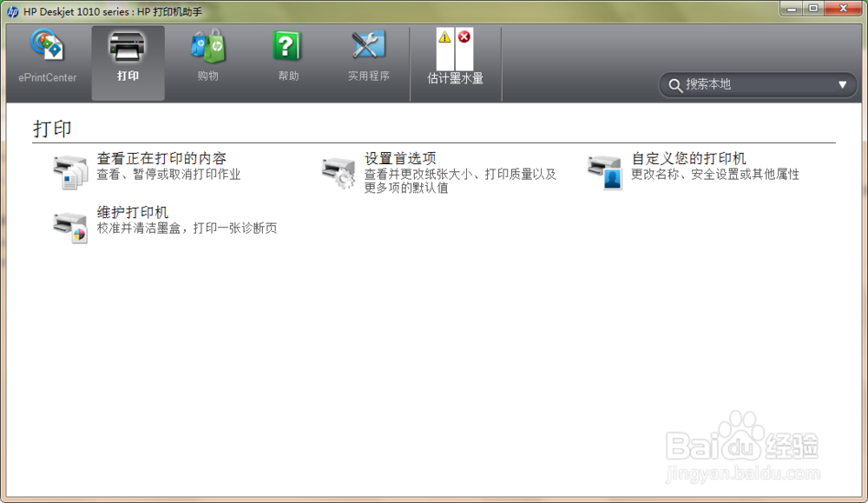This screenshot has width=868, height=503.
Task: Expand the 搜索本地 dropdown arrow
Action: [x=843, y=85]
